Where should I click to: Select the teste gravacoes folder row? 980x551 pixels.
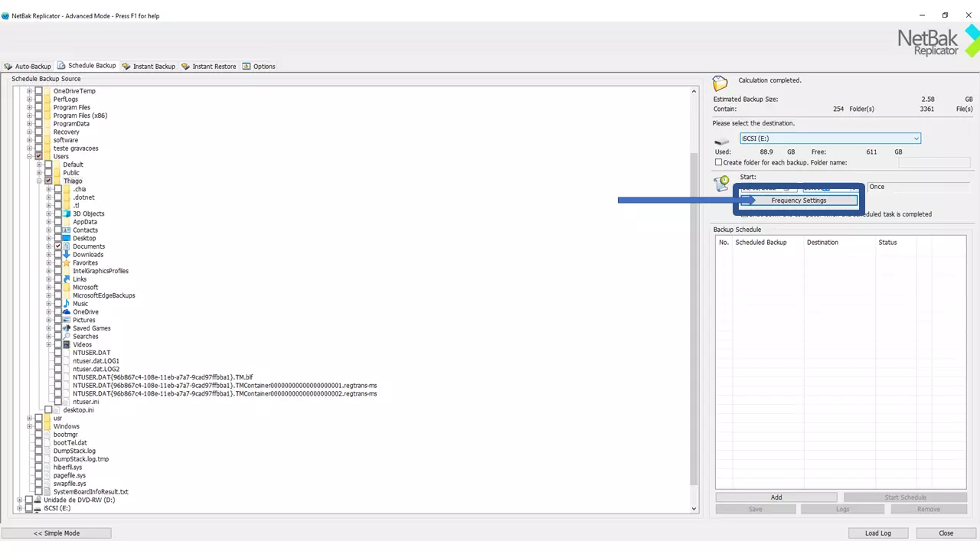[x=76, y=148]
